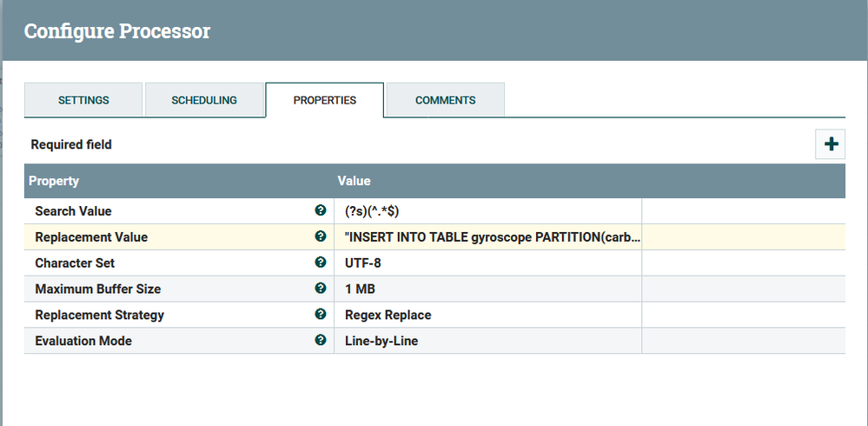
Task: Click help icon next to Evaluation Mode
Action: 321,341
